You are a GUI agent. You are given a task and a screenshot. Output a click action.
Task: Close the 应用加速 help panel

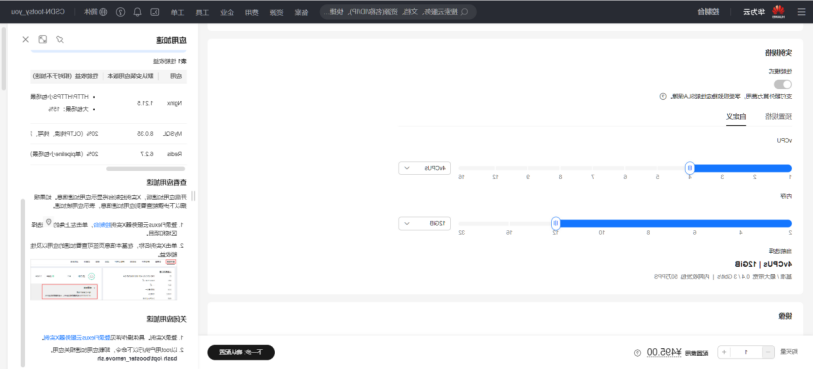tap(25, 39)
